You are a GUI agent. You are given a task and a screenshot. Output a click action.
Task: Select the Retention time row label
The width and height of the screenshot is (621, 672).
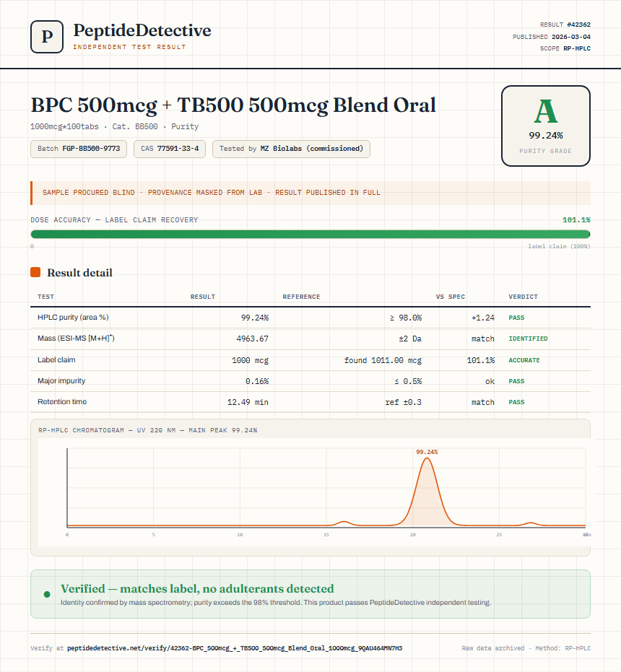(x=62, y=402)
